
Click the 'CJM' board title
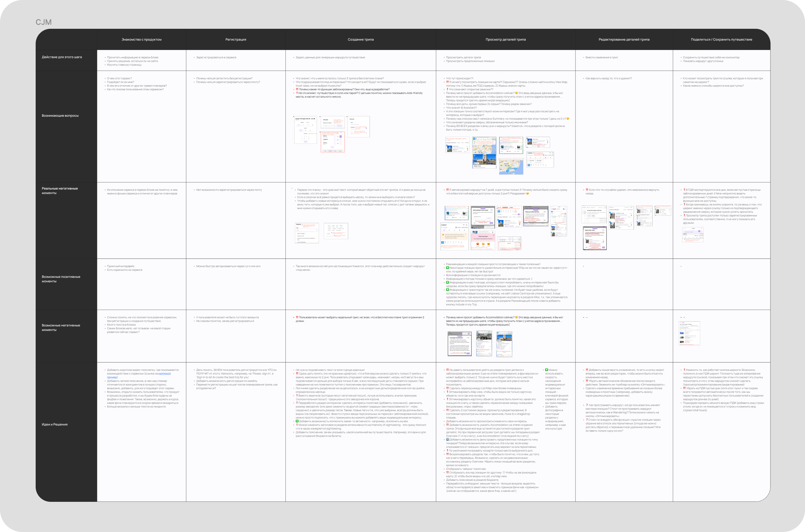[x=43, y=22]
